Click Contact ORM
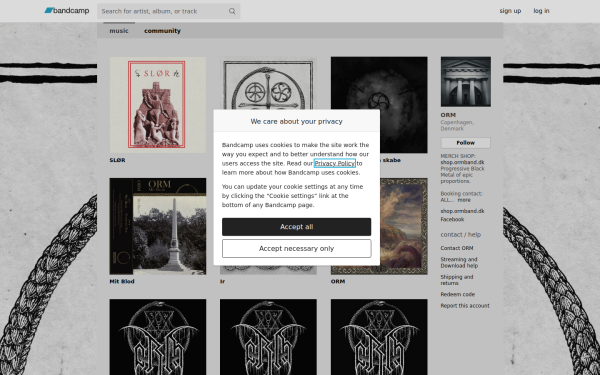Image resolution: width=600 pixels, height=375 pixels. coord(457,248)
